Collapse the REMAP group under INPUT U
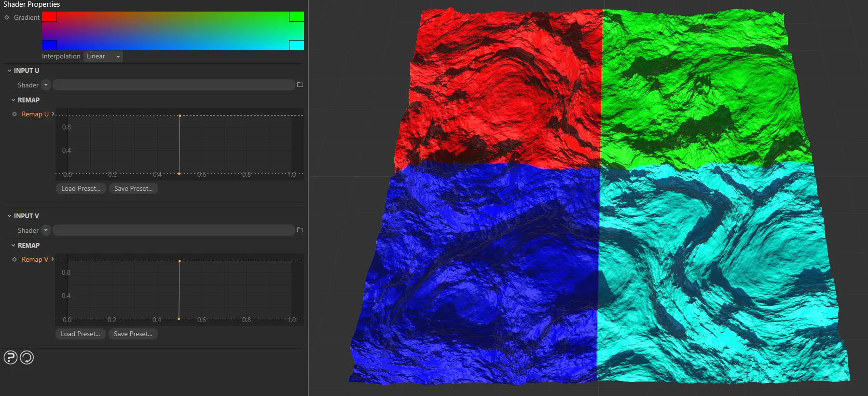 (13, 100)
